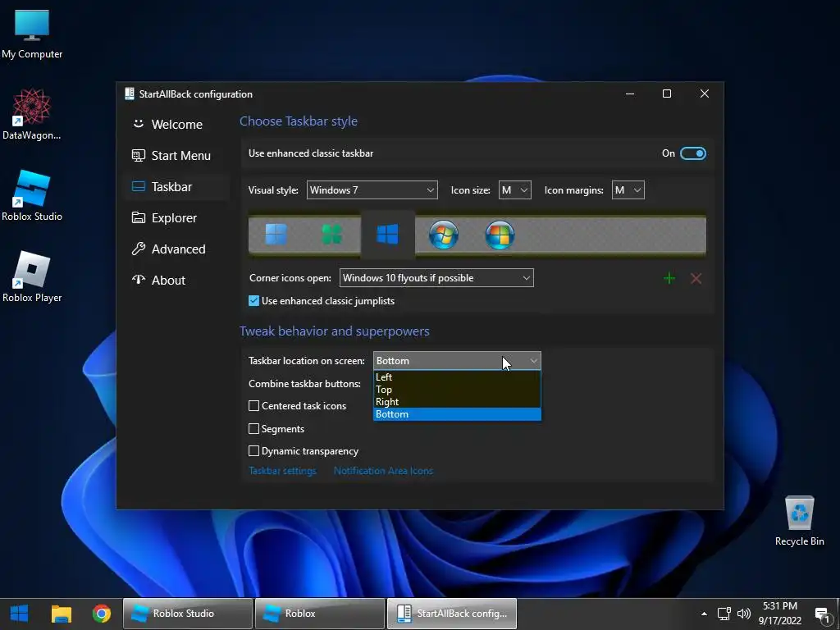Screen dimensions: 840x630
Task: Open the volume speaker tray icon
Action: click(744, 614)
